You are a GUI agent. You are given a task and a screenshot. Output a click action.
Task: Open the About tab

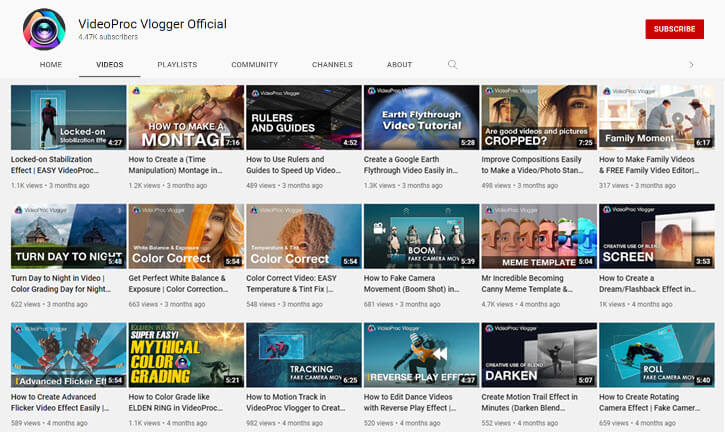pos(399,65)
